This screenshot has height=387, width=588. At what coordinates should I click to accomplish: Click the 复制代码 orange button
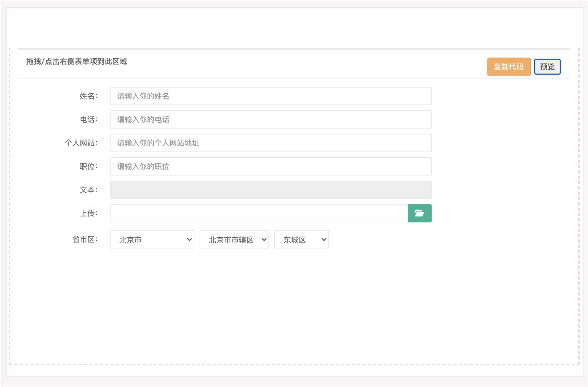[508, 67]
